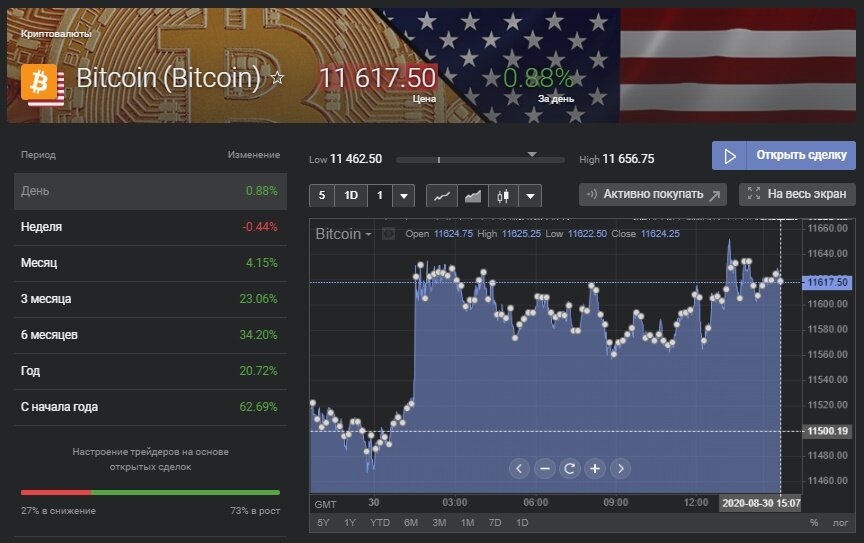The width and height of the screenshot is (864, 543).
Task: Select the candlestick chart type icon
Action: coord(503,196)
